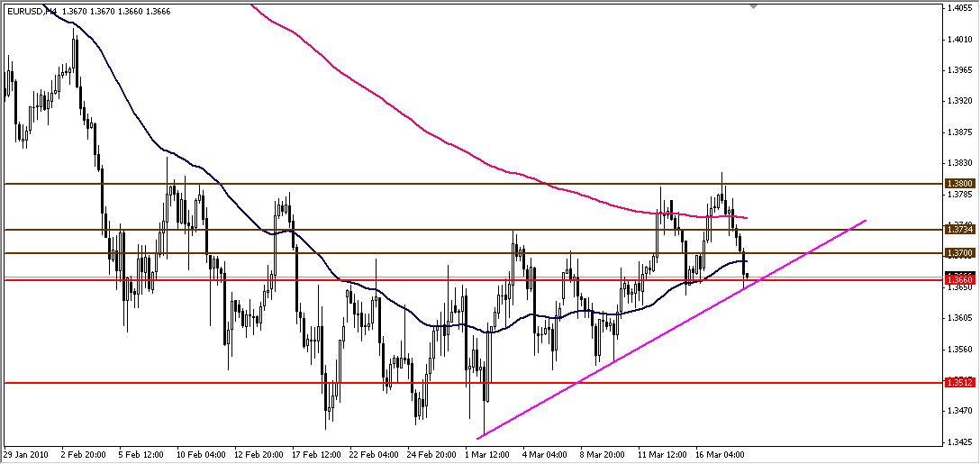Click the 1.3425 value on price scale

(x=958, y=442)
